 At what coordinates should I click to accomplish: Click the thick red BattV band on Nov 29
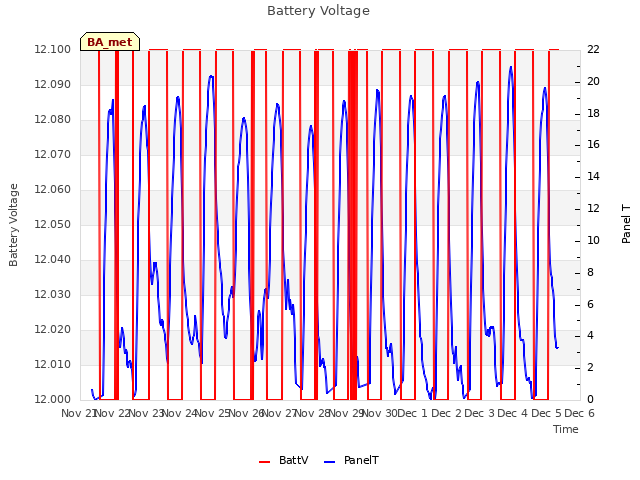[353, 225]
